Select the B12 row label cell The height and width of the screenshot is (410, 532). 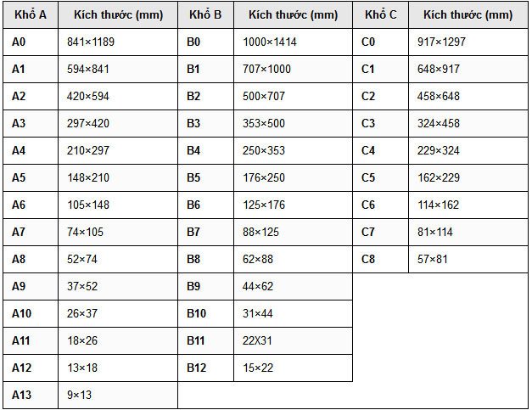(x=197, y=368)
